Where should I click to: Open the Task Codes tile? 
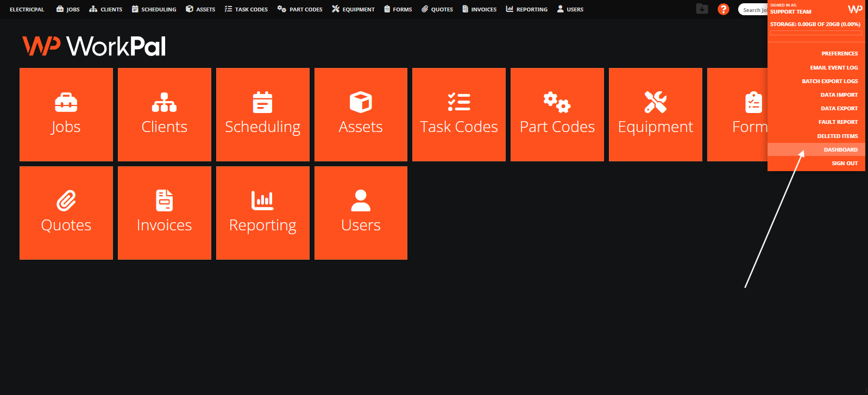point(459,115)
